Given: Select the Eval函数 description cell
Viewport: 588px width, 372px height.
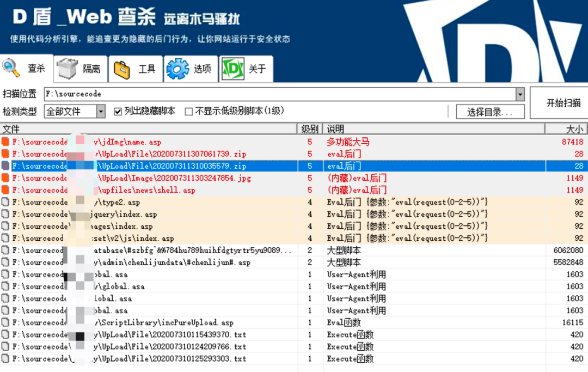Looking at the screenshot, I should 344,322.
